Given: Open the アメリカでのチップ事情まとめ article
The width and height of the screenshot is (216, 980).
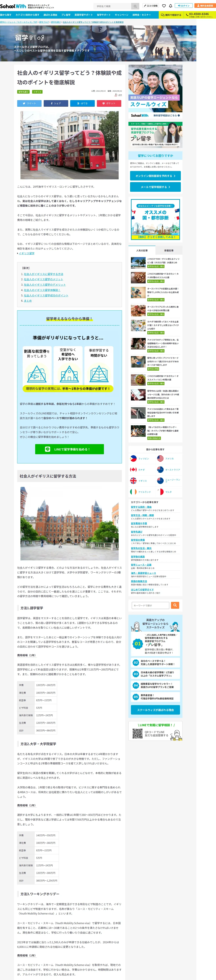Looking at the screenshot, I should click(163, 343).
